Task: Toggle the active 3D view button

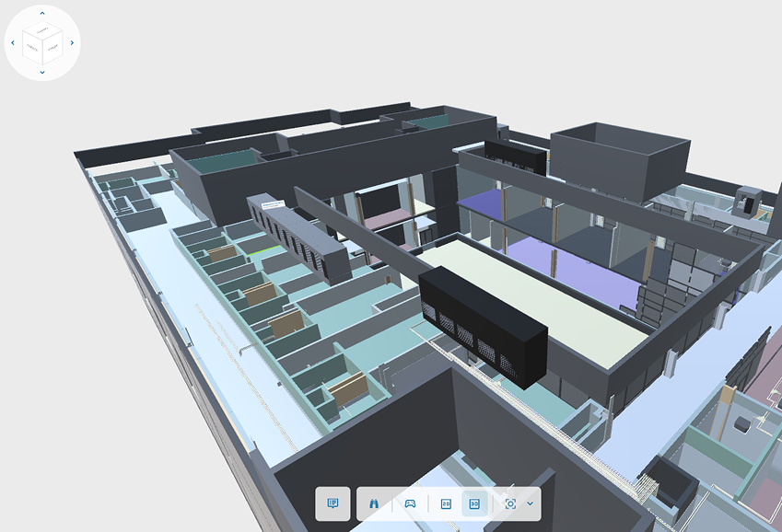Action: tap(475, 503)
